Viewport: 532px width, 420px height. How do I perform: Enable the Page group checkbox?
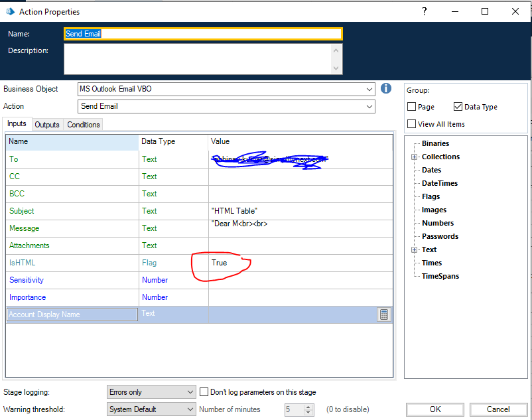pyautogui.click(x=411, y=107)
